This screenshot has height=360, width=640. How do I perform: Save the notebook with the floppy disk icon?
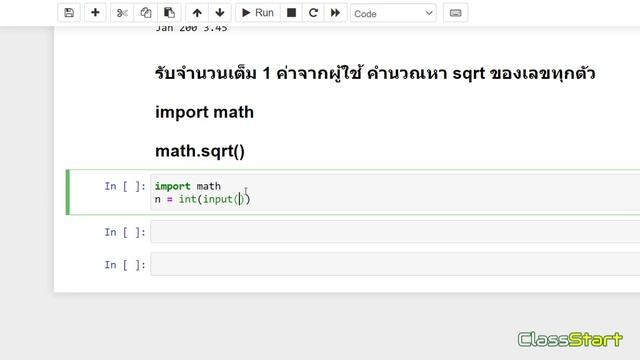tap(69, 13)
